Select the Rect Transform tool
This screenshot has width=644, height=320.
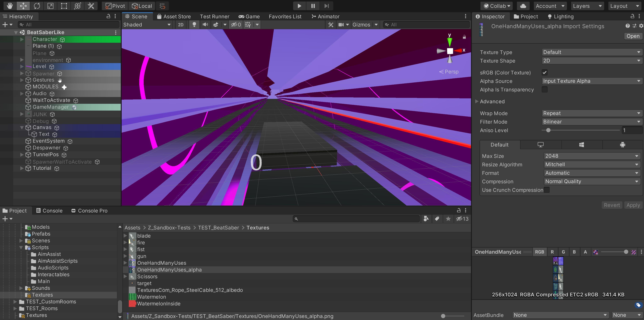64,6
